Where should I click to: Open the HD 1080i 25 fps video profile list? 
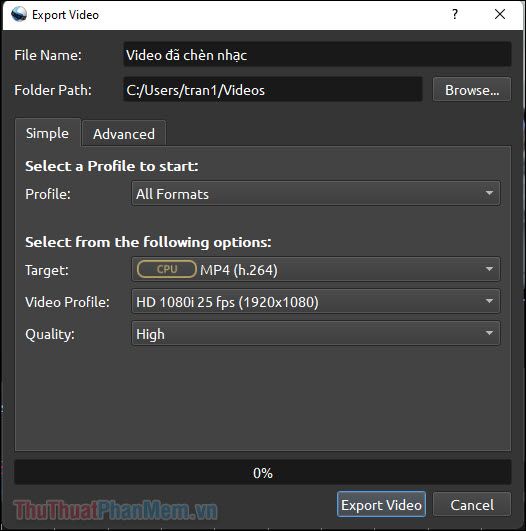[x=316, y=301]
